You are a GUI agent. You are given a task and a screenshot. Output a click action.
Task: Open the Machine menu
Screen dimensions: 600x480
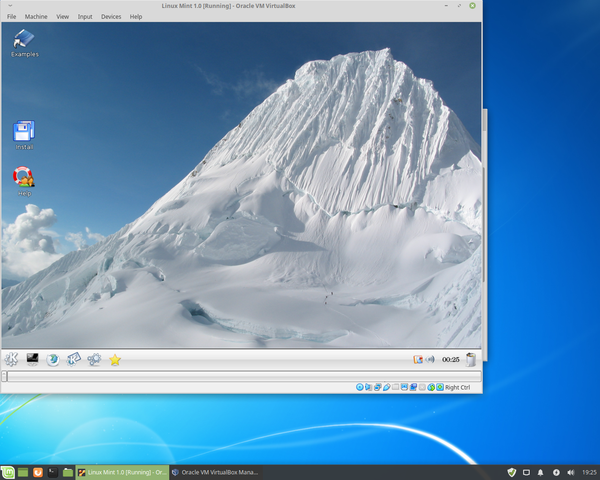click(x=36, y=16)
